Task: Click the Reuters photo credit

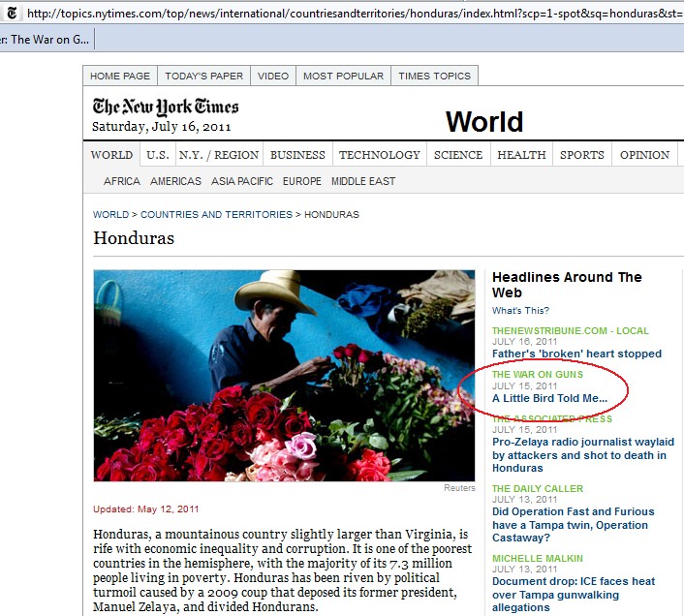Action: (459, 488)
